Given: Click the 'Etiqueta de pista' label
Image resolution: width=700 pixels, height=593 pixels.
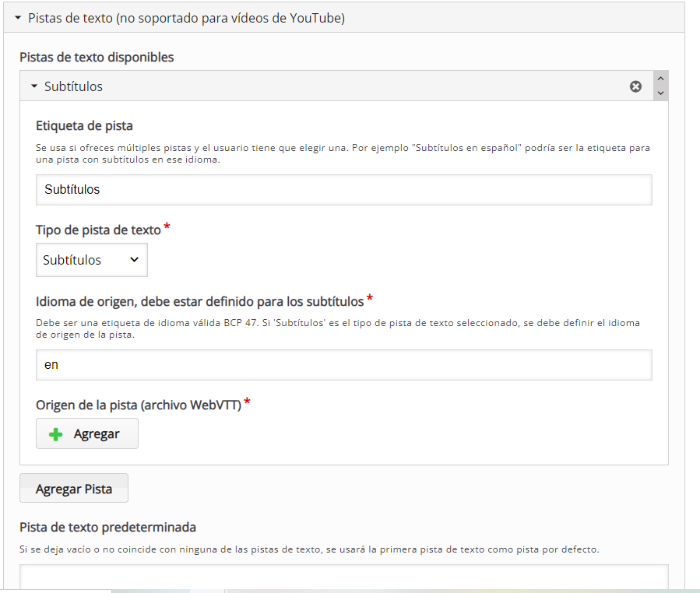Looking at the screenshot, I should point(84,126).
